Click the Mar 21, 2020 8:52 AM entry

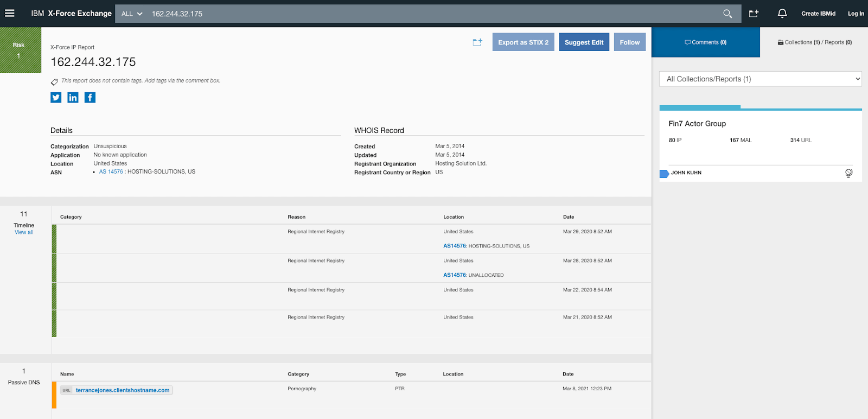(588, 318)
